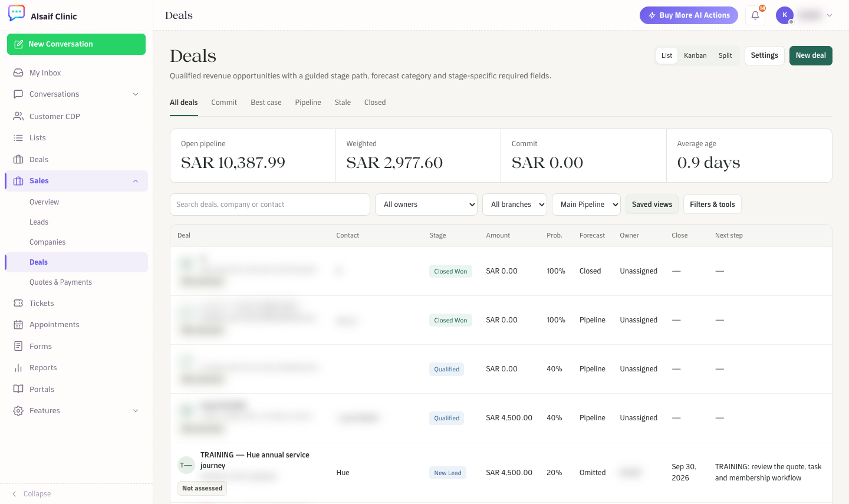Select the Stale tab

click(343, 103)
